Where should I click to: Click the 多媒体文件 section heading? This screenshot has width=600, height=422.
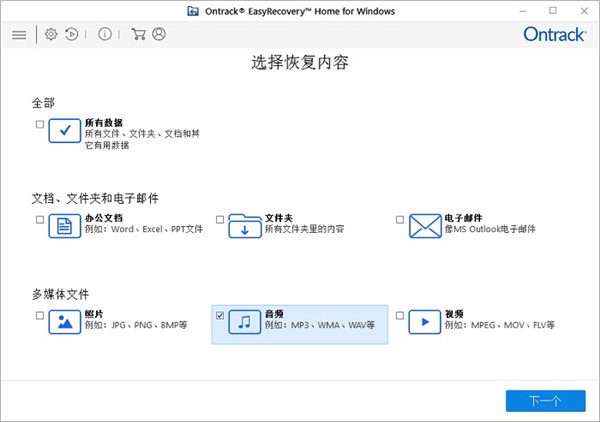(60, 294)
